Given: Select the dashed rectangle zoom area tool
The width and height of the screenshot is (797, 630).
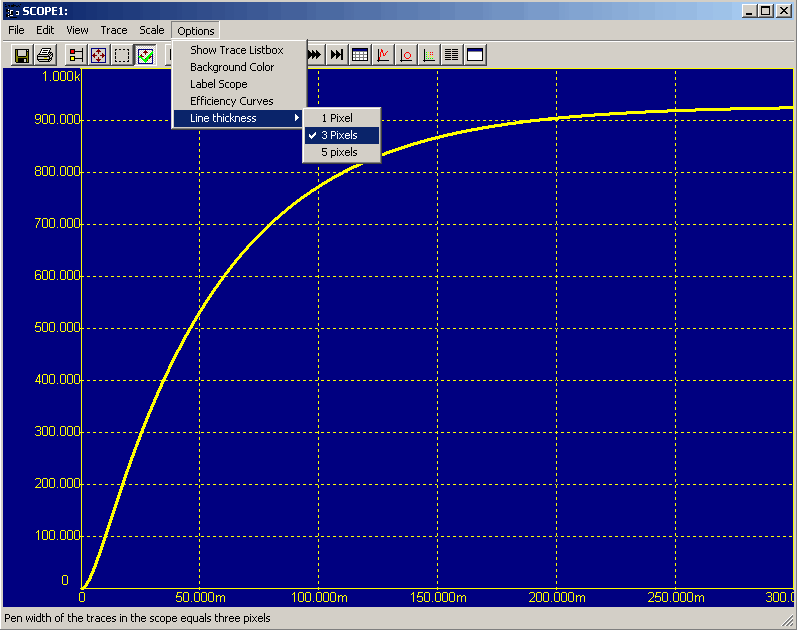Looking at the screenshot, I should coord(122,55).
